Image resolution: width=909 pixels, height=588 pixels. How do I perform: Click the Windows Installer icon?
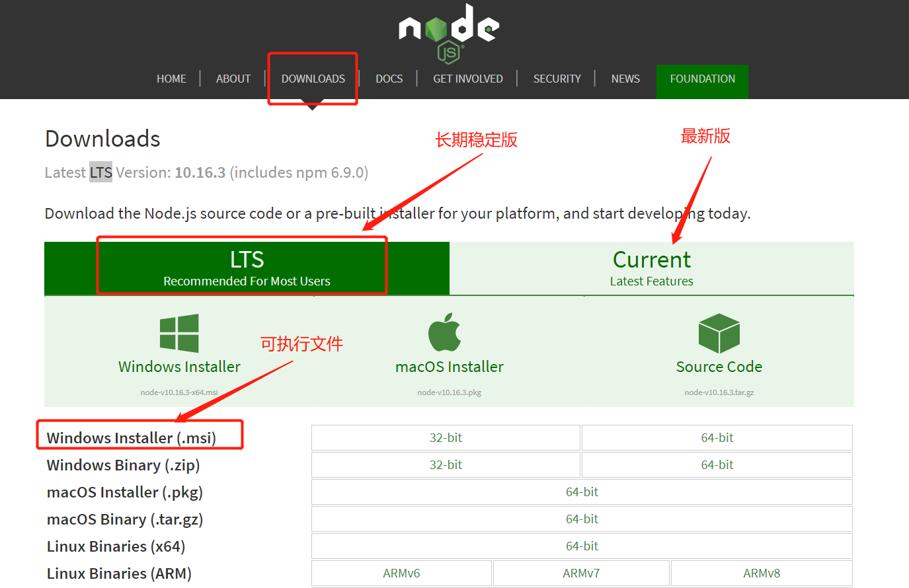click(179, 332)
